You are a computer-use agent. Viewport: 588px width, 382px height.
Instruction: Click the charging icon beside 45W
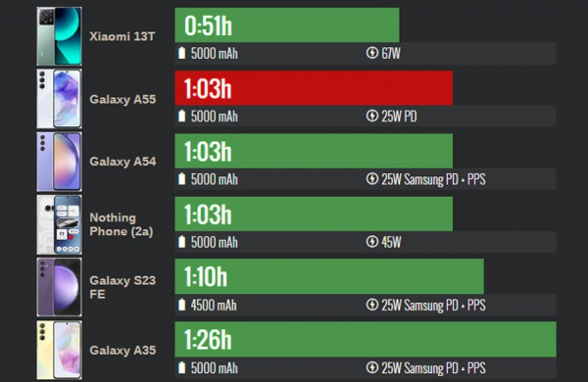371,242
